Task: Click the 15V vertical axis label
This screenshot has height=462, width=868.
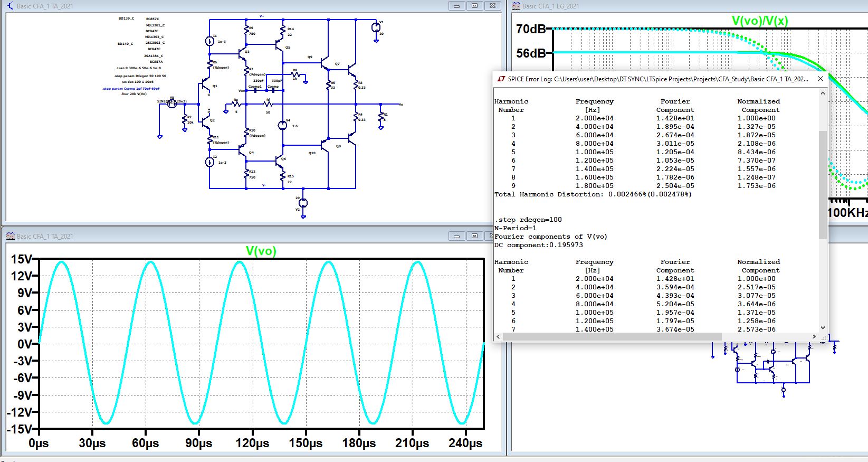Action: pyautogui.click(x=21, y=259)
